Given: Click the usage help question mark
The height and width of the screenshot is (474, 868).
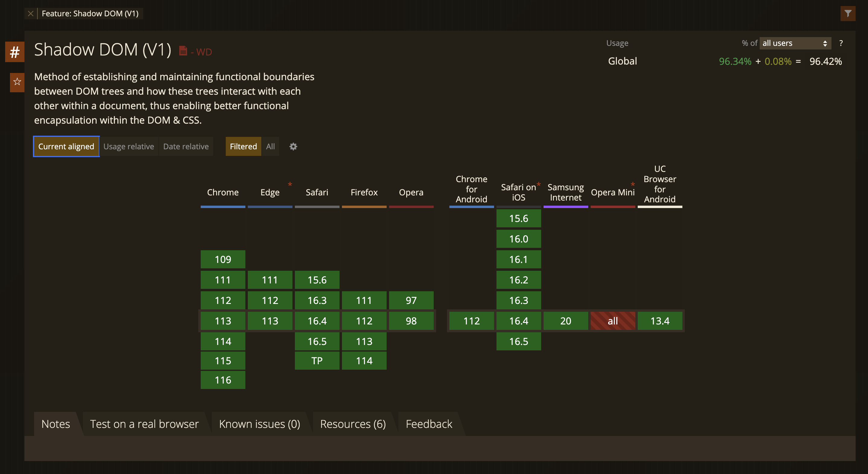Looking at the screenshot, I should click(841, 43).
